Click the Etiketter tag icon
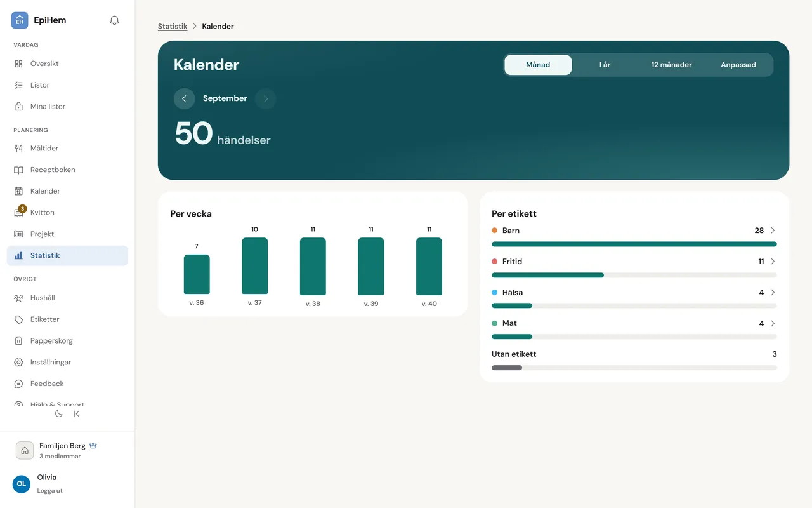Viewport: 812px width, 508px height. click(x=19, y=319)
